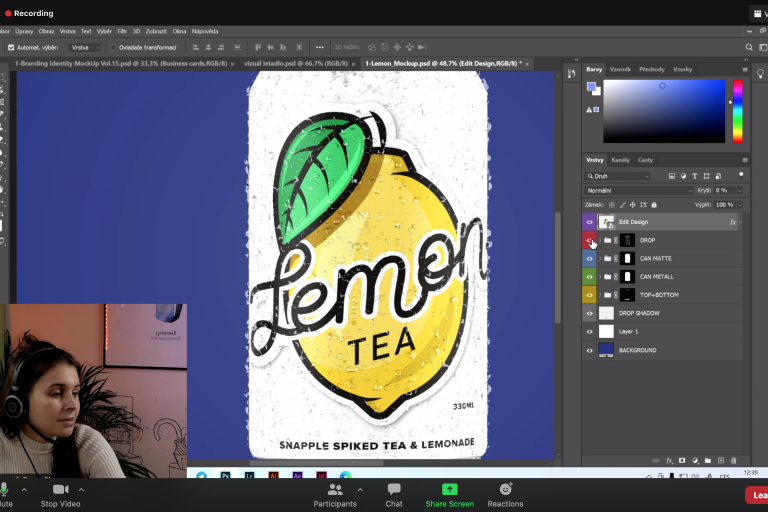The image size is (768, 512).
Task: Enable the Ovladače transformací checkbox
Action: coord(113,47)
